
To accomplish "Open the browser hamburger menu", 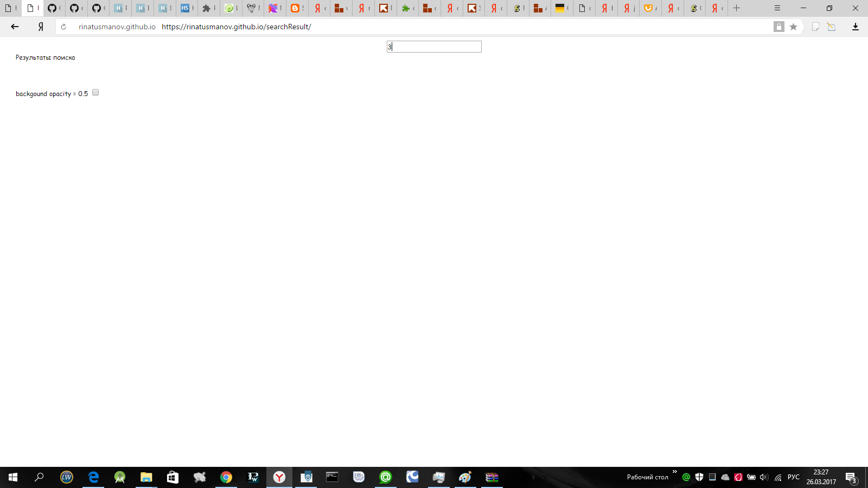I will coord(777,8).
